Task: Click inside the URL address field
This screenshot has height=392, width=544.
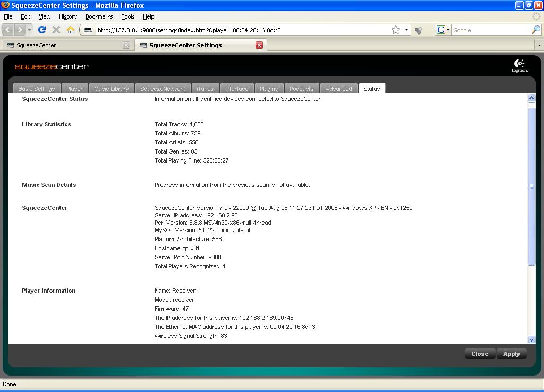Action: coord(239,30)
